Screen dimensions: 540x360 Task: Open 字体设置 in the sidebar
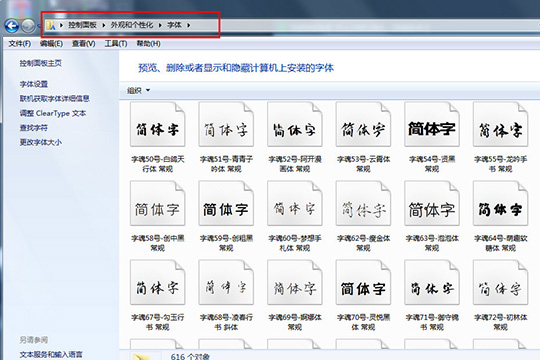coord(34,84)
